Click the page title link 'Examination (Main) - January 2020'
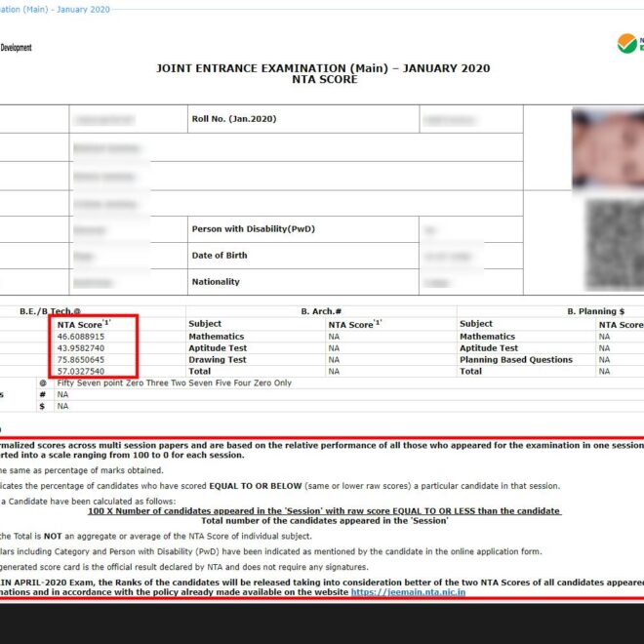This screenshot has height=644, width=644. [55, 10]
